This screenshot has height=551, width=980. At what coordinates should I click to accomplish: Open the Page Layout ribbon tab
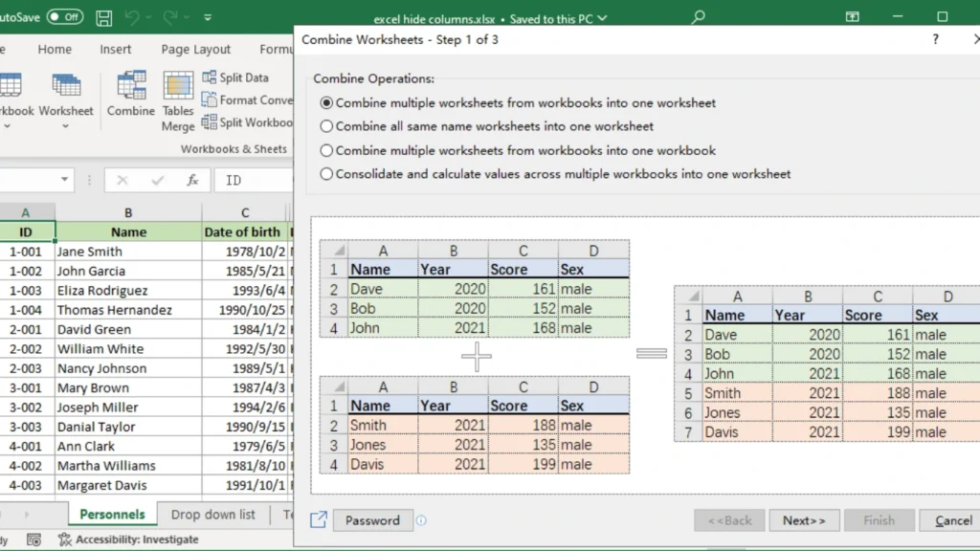(195, 49)
